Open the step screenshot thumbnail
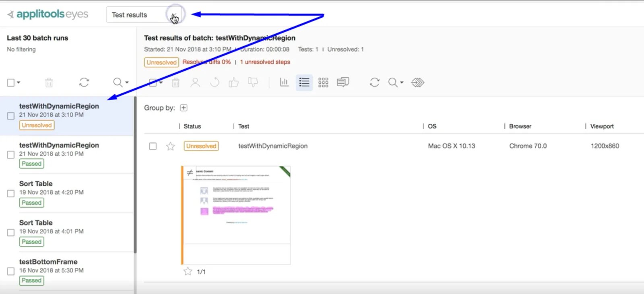The image size is (644, 294). [236, 215]
